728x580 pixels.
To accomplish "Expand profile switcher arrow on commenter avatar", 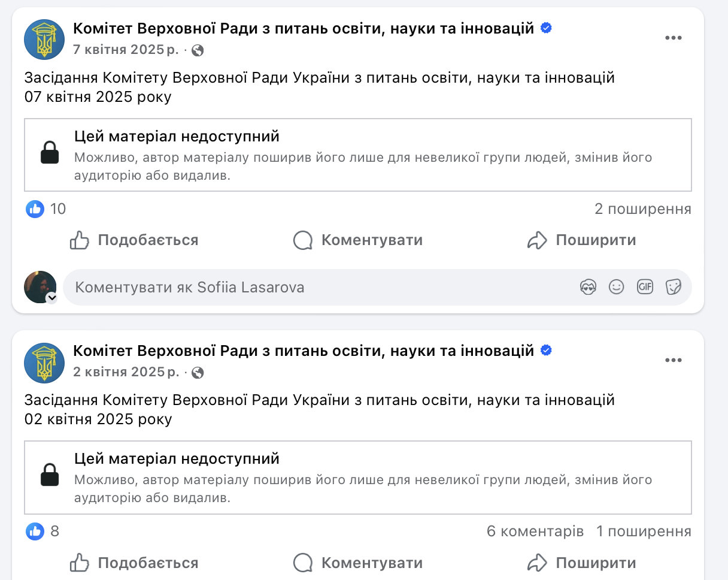I will (51, 297).
